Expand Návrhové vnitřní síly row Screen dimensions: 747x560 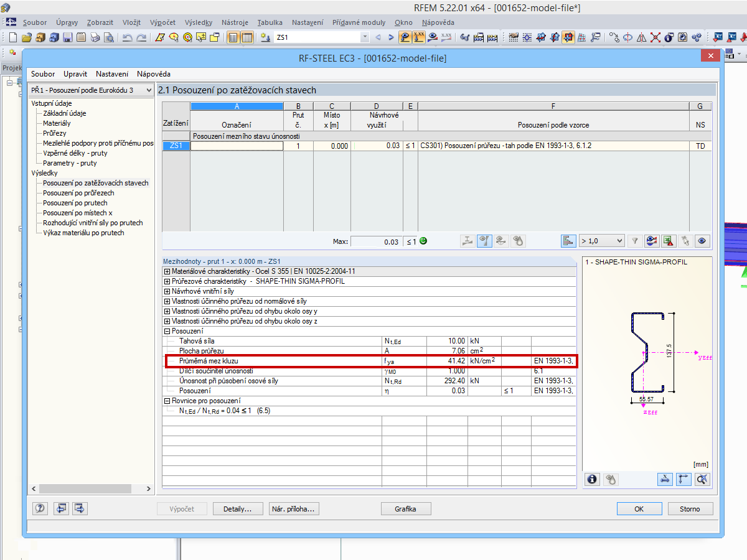coord(167,291)
